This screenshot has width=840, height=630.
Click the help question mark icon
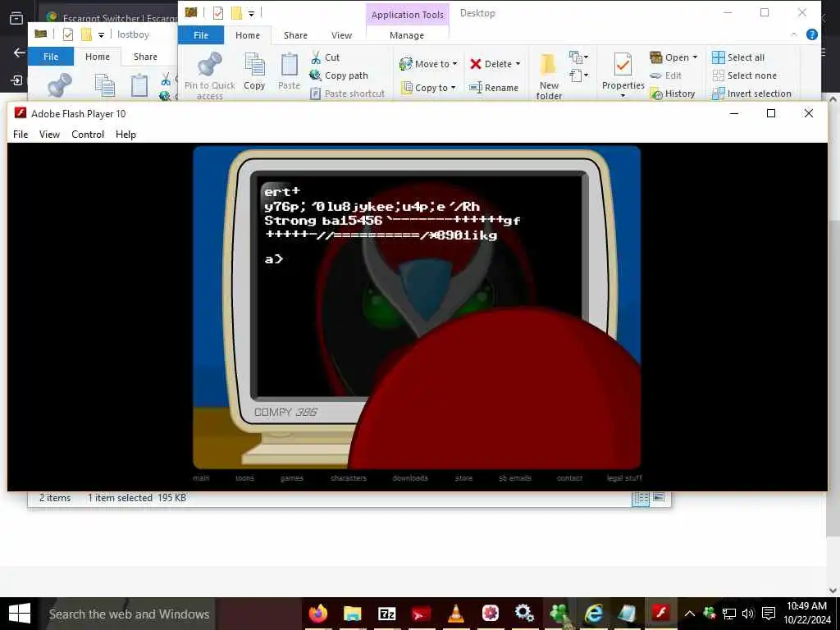[x=811, y=34]
